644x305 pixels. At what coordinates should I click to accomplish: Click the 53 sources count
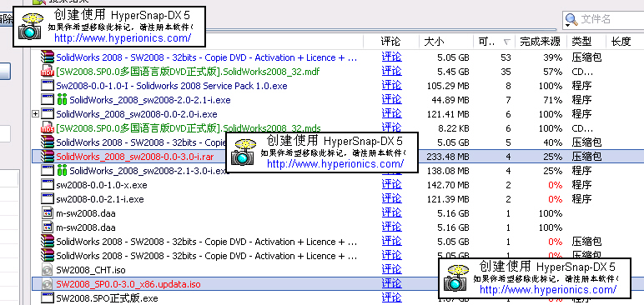coord(506,57)
